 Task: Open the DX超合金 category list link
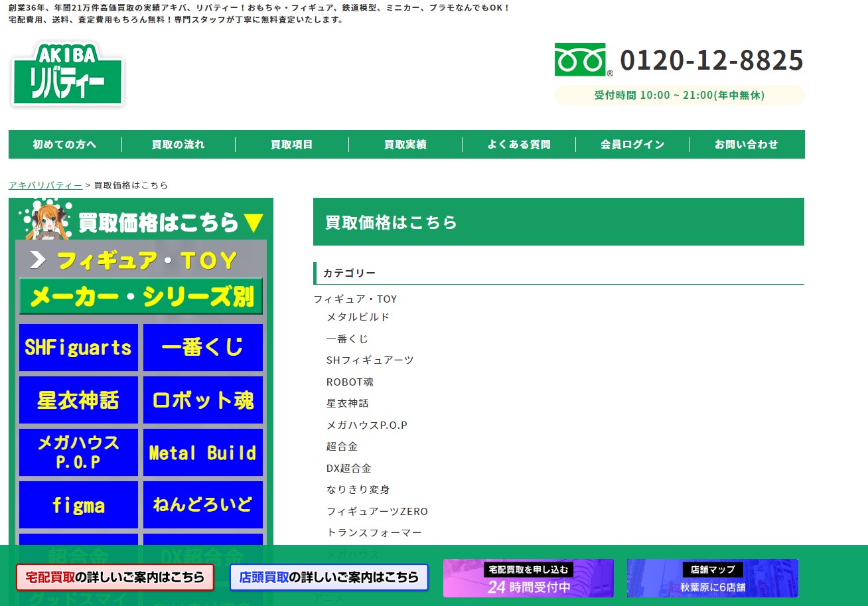pyautogui.click(x=348, y=468)
